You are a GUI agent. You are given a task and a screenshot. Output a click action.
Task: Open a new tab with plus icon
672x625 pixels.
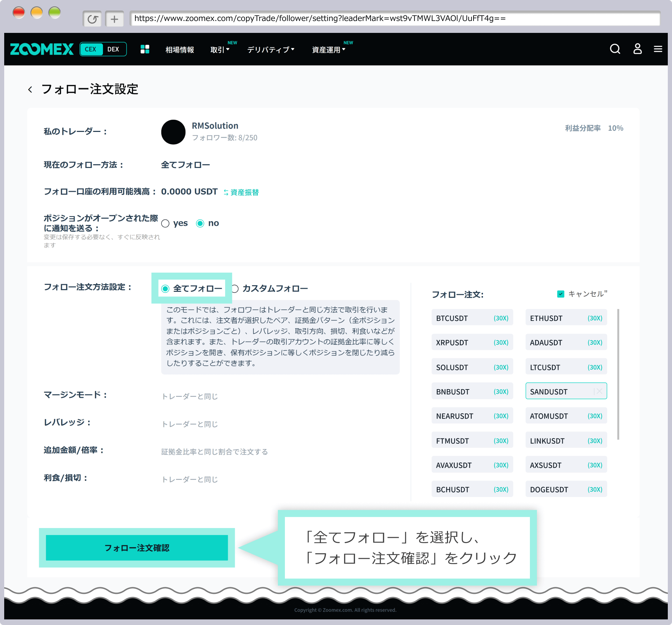tap(114, 19)
